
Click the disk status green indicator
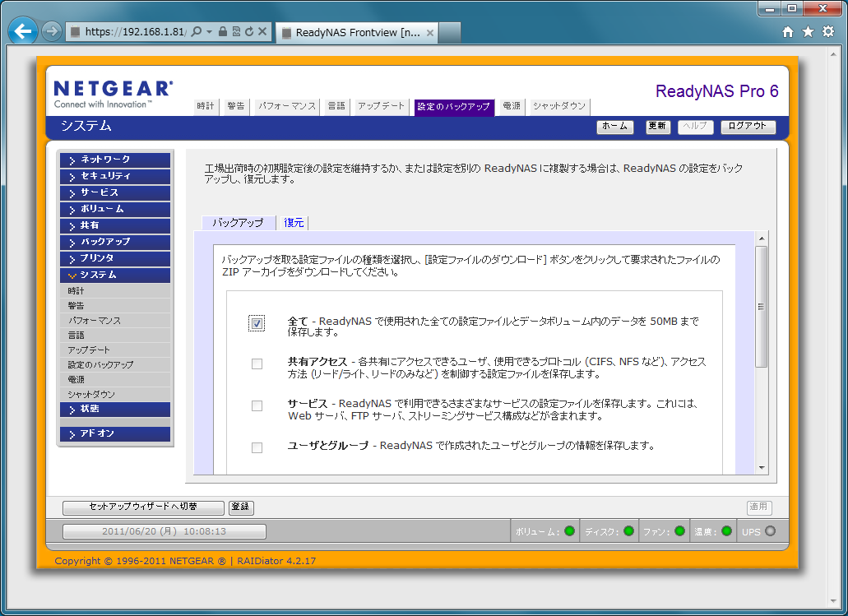629,531
